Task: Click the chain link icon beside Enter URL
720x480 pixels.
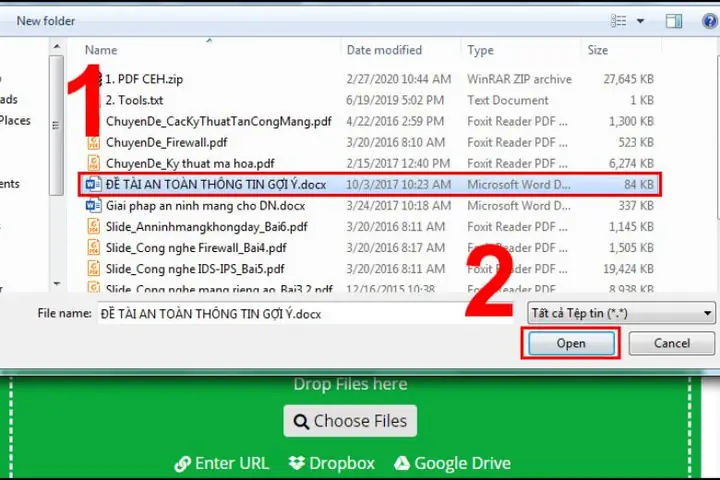Action: [182, 463]
